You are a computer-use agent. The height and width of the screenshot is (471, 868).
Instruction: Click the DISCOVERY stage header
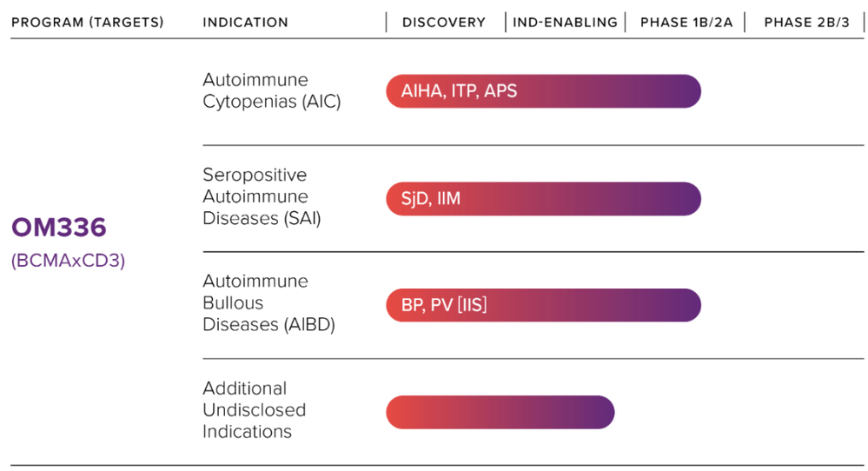pyautogui.click(x=443, y=22)
